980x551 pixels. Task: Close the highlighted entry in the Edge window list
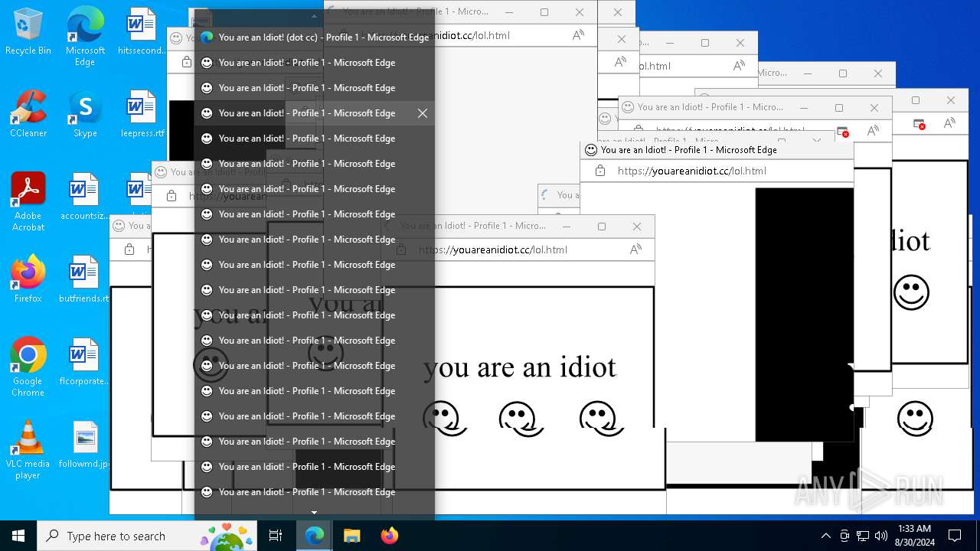click(423, 113)
